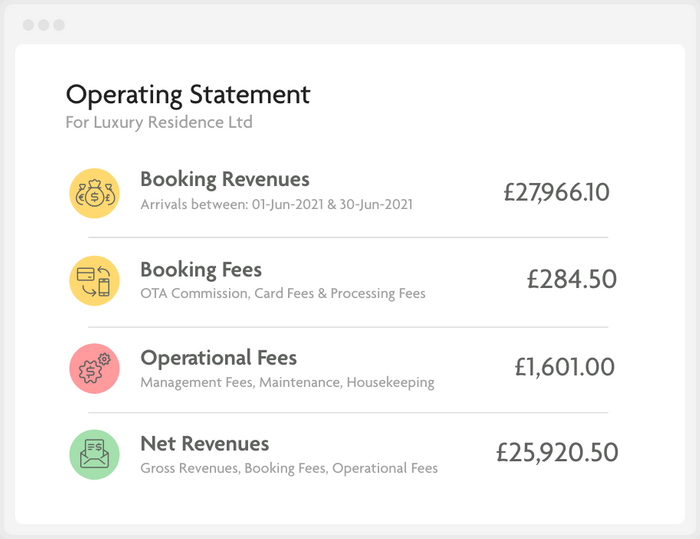Click the Net Revenues envelope icon
The width and height of the screenshot is (700, 539).
pyautogui.click(x=94, y=454)
